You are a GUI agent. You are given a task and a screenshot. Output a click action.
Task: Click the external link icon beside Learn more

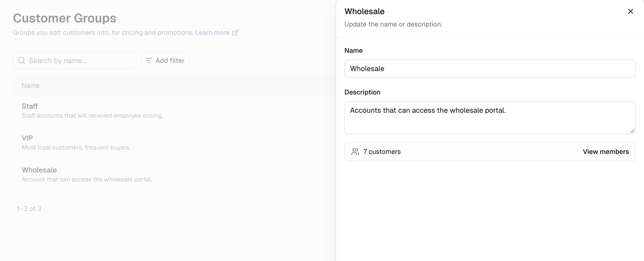click(235, 33)
